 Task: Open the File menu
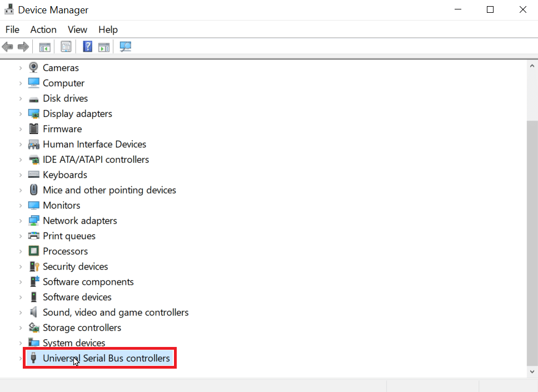point(12,29)
